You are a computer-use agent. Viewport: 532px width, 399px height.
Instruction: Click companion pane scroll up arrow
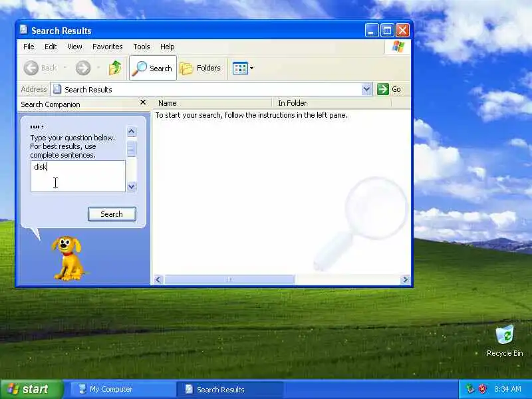coord(131,131)
